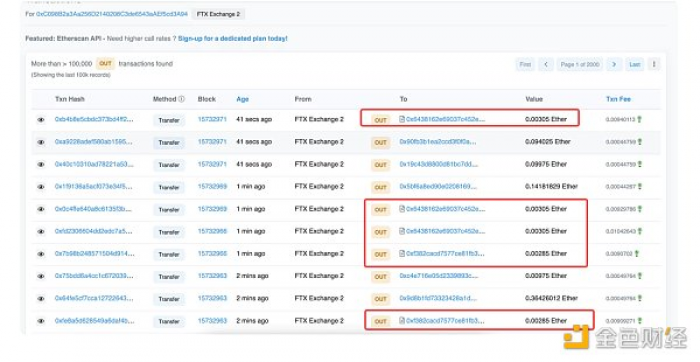Click the Page 1 of 2000 indicator
Screen dimensions: 700x362
tap(580, 64)
